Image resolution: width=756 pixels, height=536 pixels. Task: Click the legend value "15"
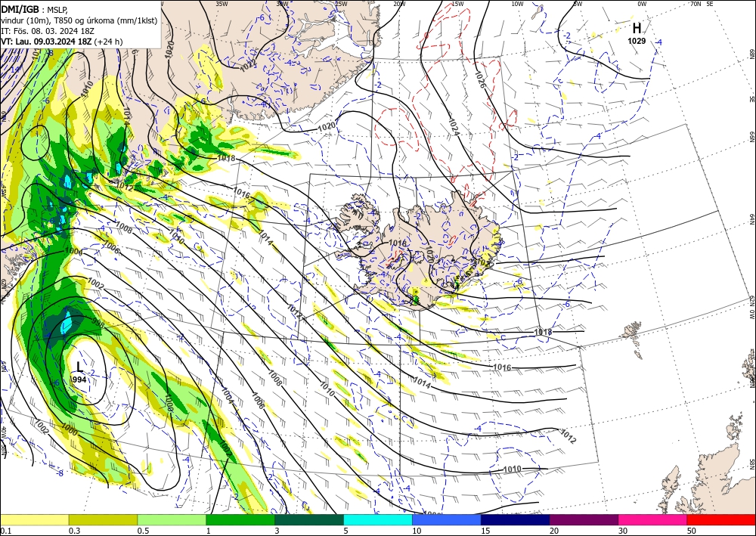pos(485,531)
